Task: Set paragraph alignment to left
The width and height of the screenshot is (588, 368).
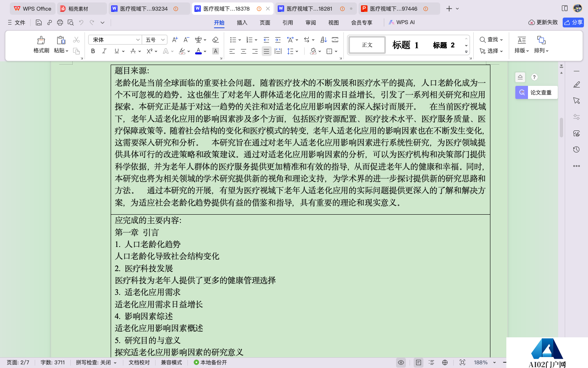Action: pyautogui.click(x=232, y=51)
